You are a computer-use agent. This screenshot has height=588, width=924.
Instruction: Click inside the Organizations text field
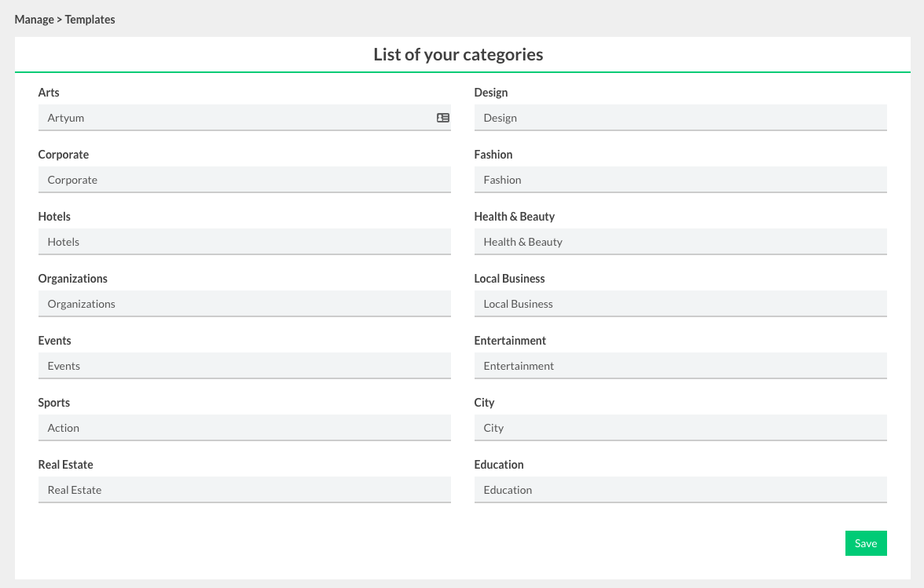tap(244, 304)
